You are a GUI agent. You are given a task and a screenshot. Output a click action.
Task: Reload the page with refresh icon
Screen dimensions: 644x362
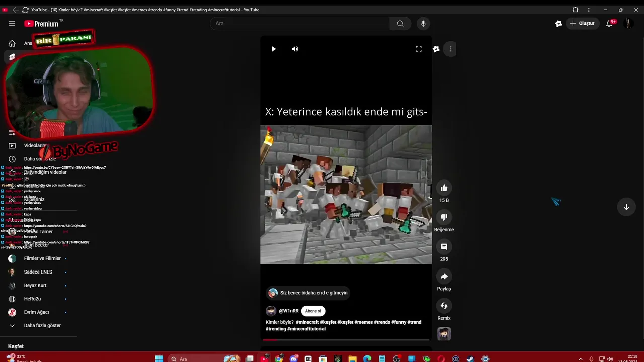[x=25, y=10]
